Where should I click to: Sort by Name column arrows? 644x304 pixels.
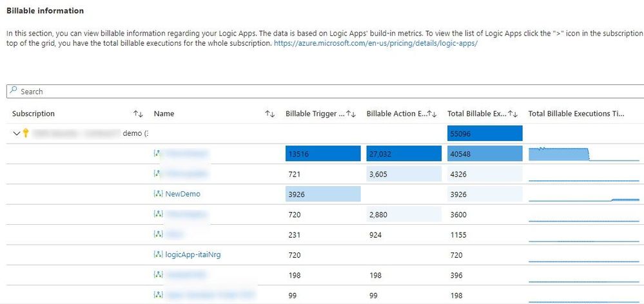270,114
